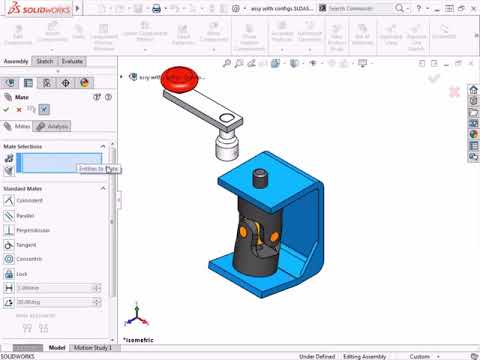Adjust the distance value spinner arrows

click(x=97, y=288)
